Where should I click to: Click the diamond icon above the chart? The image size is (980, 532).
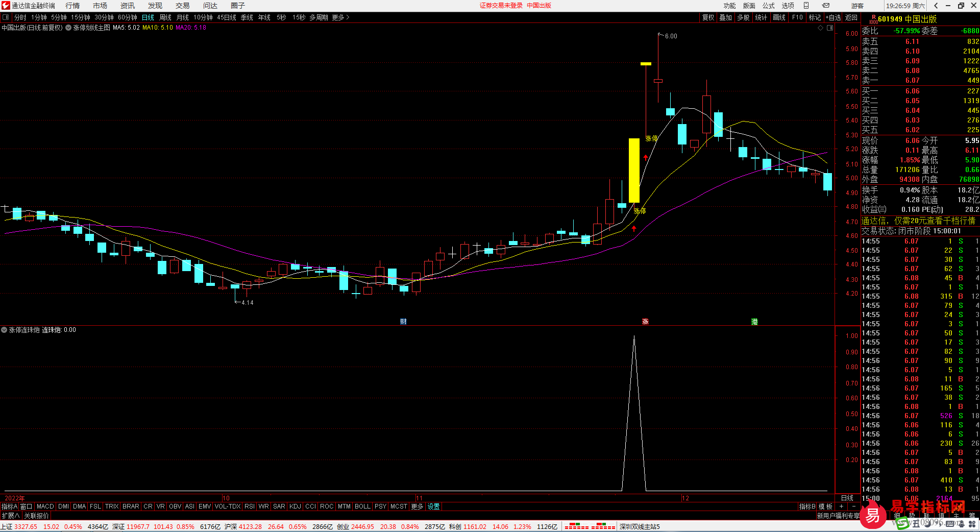click(x=820, y=28)
